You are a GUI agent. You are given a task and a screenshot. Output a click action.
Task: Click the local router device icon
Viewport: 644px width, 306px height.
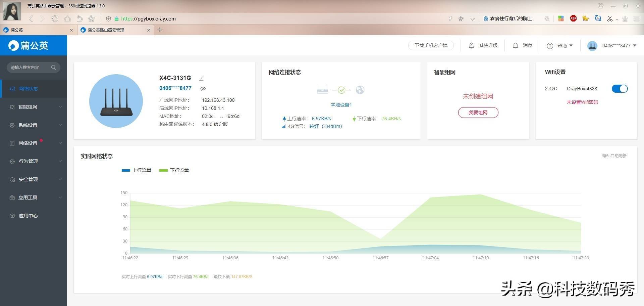[x=322, y=89]
